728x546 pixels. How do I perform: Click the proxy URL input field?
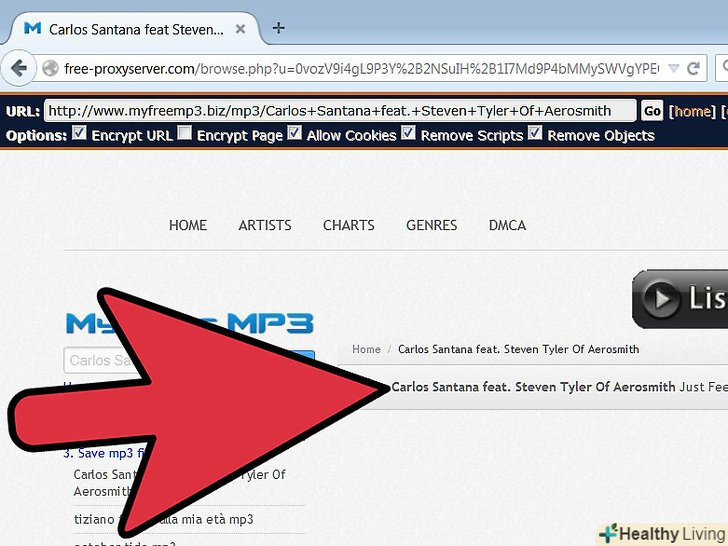[340, 111]
